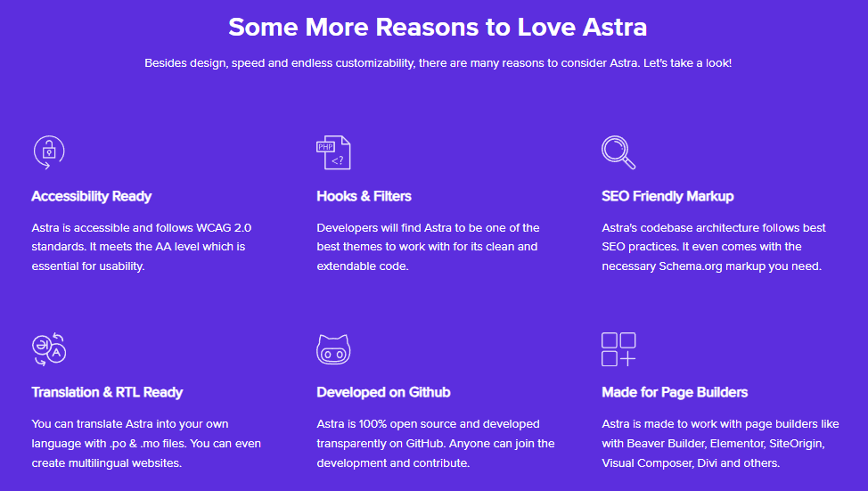
Task: Click the PHP file Hooks & Filters icon
Action: [333, 152]
